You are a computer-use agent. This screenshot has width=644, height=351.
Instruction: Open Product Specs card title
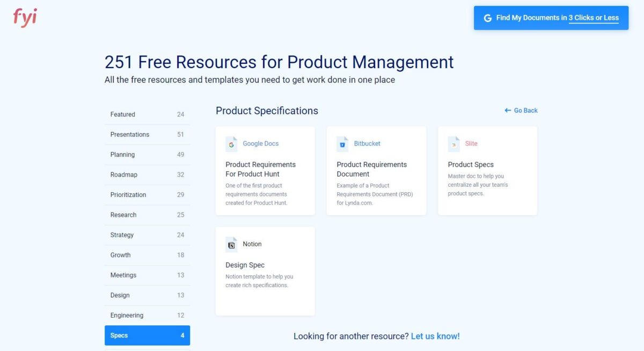pos(471,165)
